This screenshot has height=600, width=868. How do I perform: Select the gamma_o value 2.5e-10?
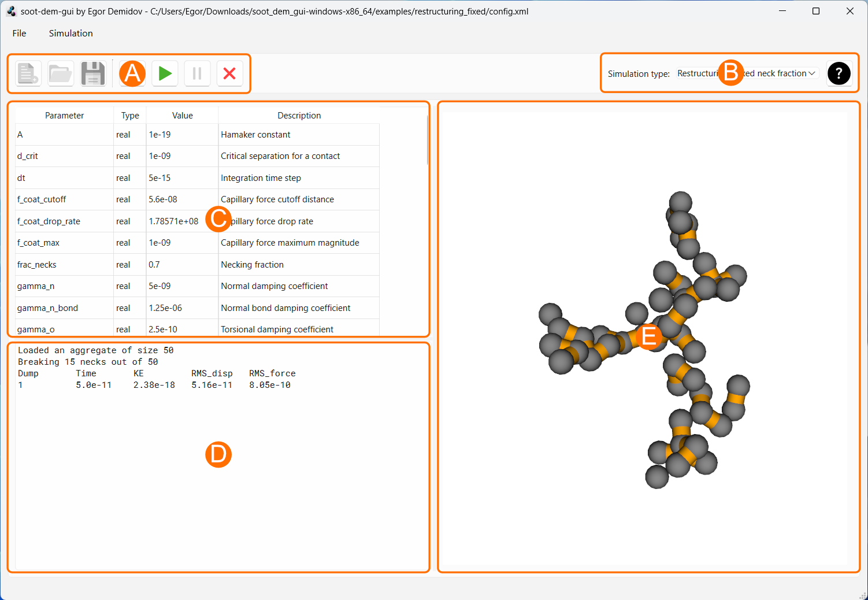click(183, 328)
